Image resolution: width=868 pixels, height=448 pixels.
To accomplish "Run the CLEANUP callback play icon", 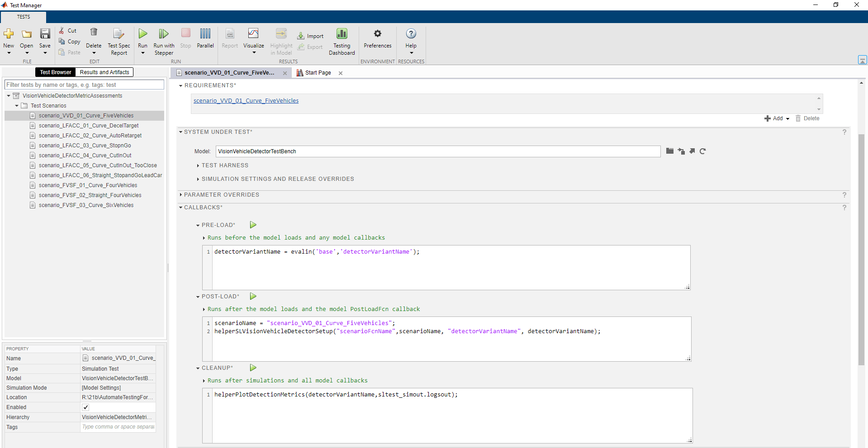I will [x=253, y=368].
